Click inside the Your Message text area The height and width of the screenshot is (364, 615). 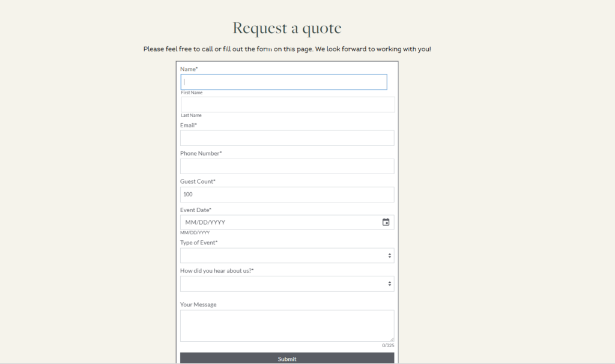[287, 326]
